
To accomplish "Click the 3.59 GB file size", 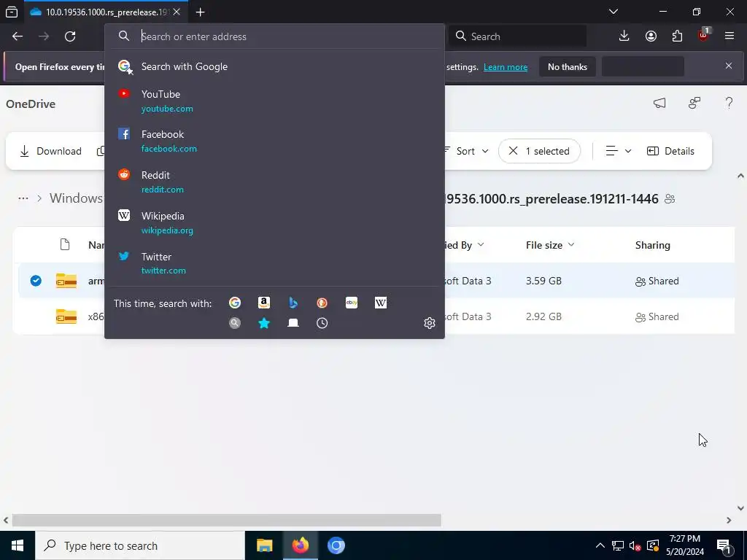I will pos(543,281).
